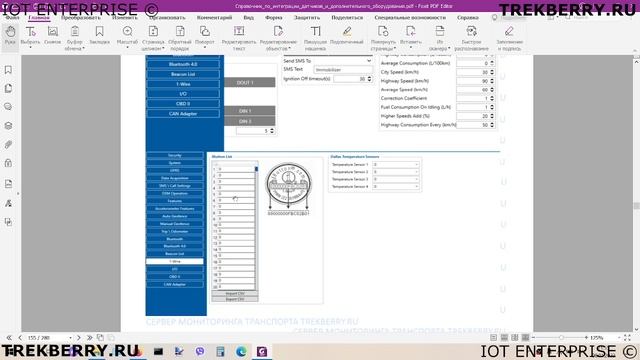This screenshot has width=640, height=360.
Task: Expand Редактирование объектов dropdown
Action: (x=290, y=49)
